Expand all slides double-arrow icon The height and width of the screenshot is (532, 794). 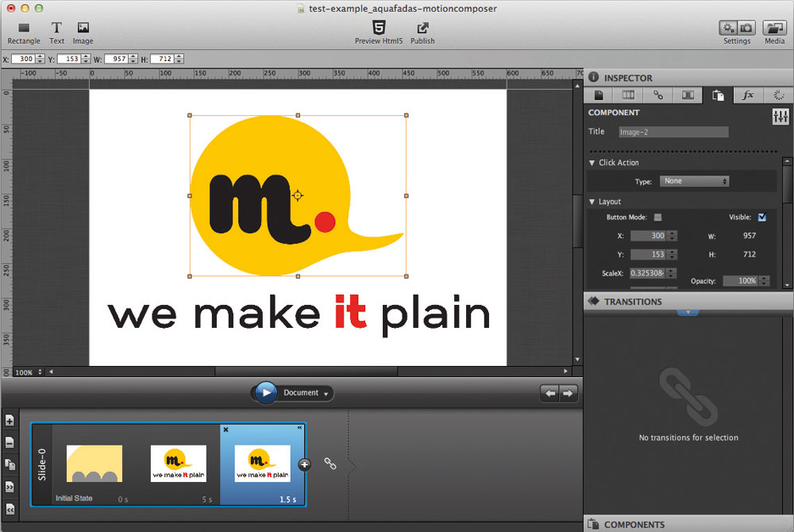[10, 487]
